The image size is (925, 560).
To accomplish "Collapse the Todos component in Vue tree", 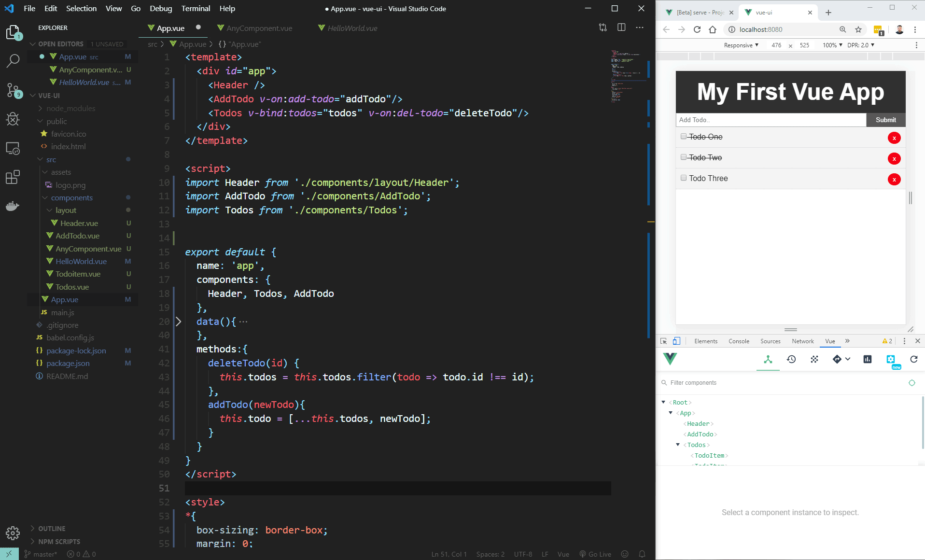I will pos(678,445).
